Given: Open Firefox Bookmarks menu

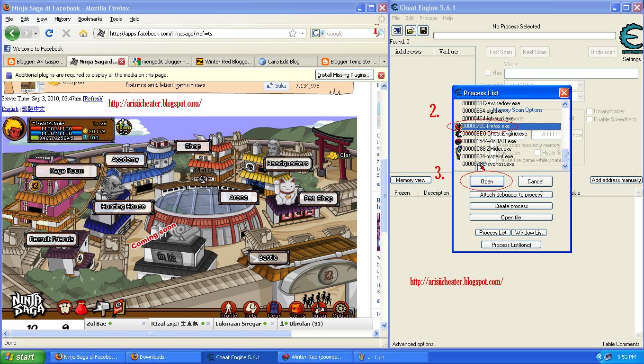Looking at the screenshot, I should point(90,19).
